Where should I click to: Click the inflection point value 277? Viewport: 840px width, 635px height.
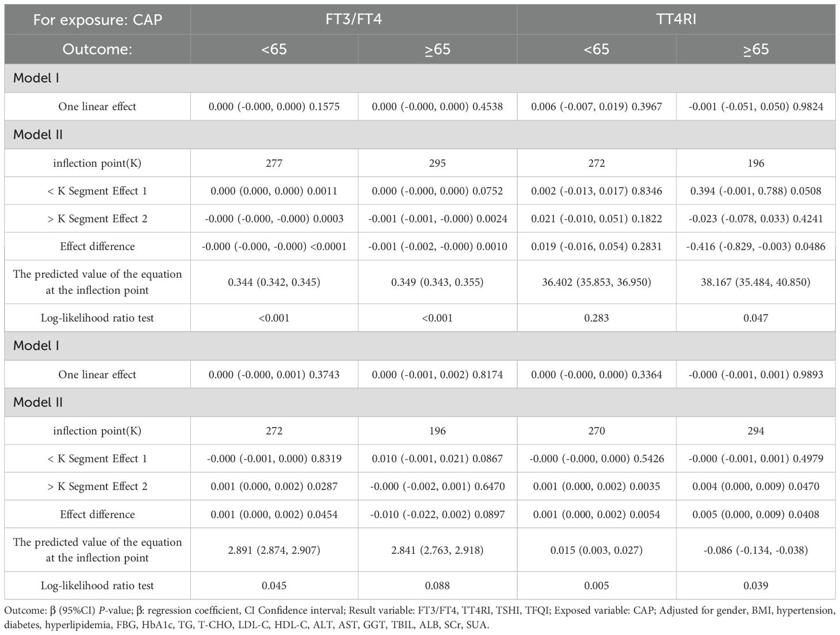(x=274, y=163)
